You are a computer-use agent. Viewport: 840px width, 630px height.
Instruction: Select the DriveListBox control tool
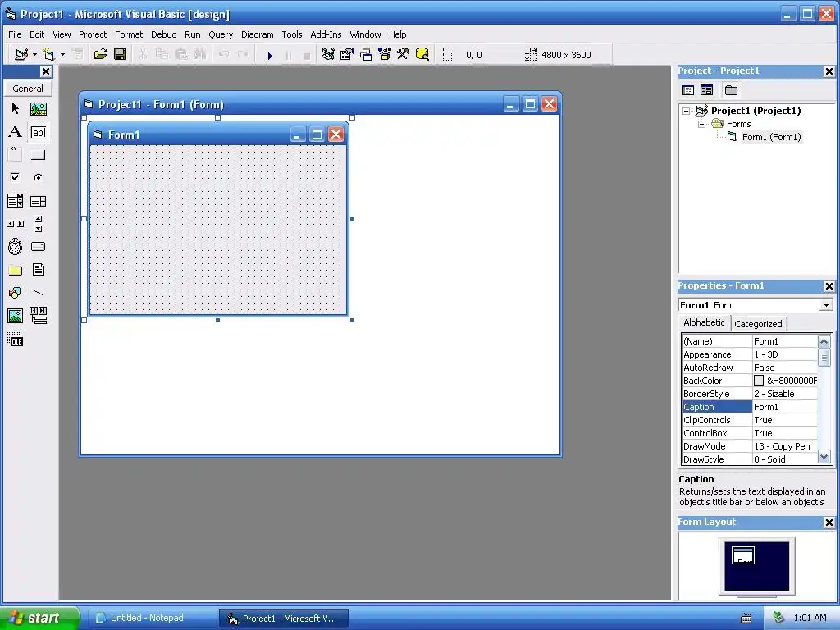[38, 247]
